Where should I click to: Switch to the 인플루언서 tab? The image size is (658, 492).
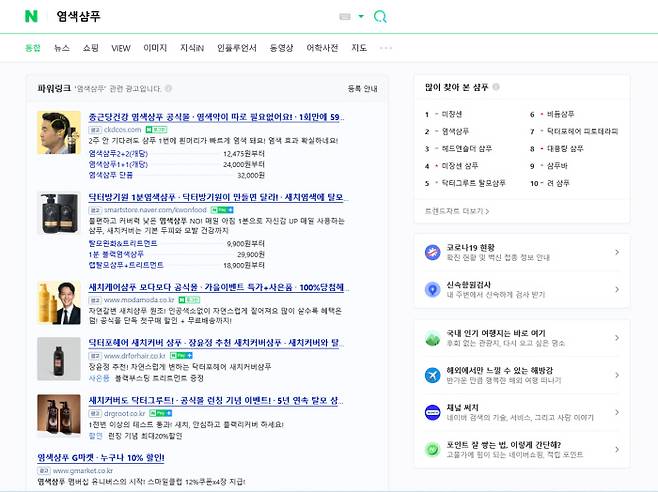237,48
